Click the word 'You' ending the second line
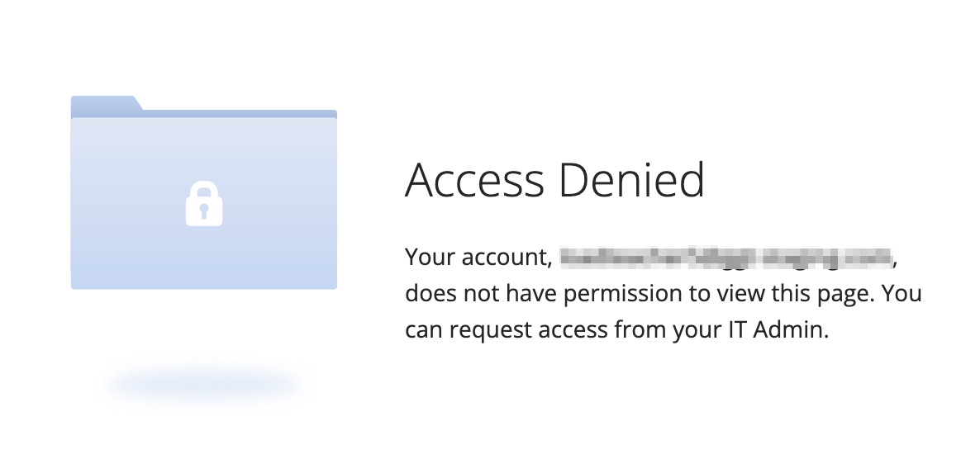Screen dimensions: 980x459 tap(902, 293)
